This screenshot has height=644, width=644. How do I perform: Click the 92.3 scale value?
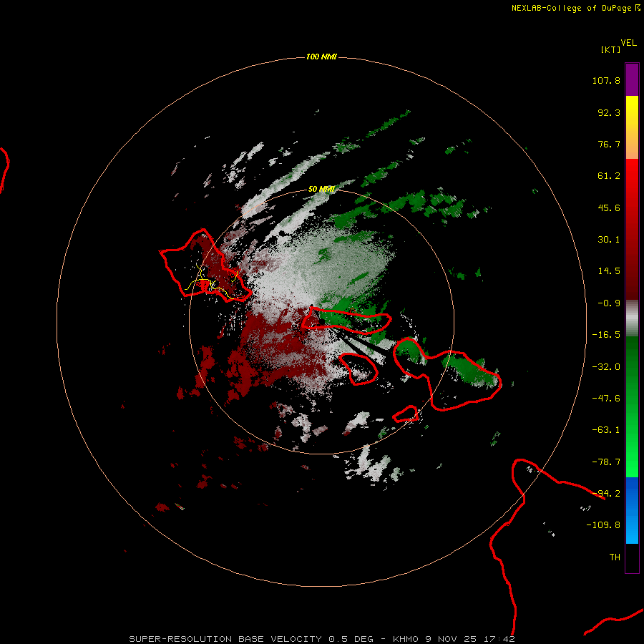(x=609, y=112)
